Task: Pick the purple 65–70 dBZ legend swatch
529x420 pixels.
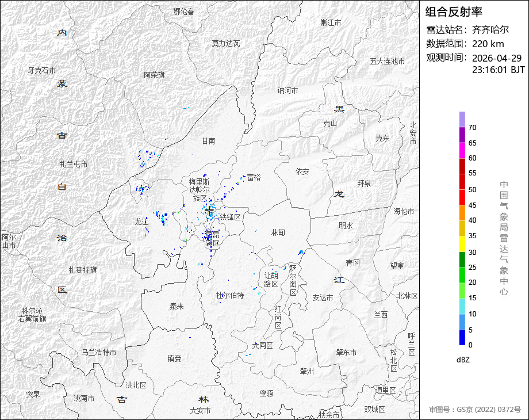Action: 462,135
